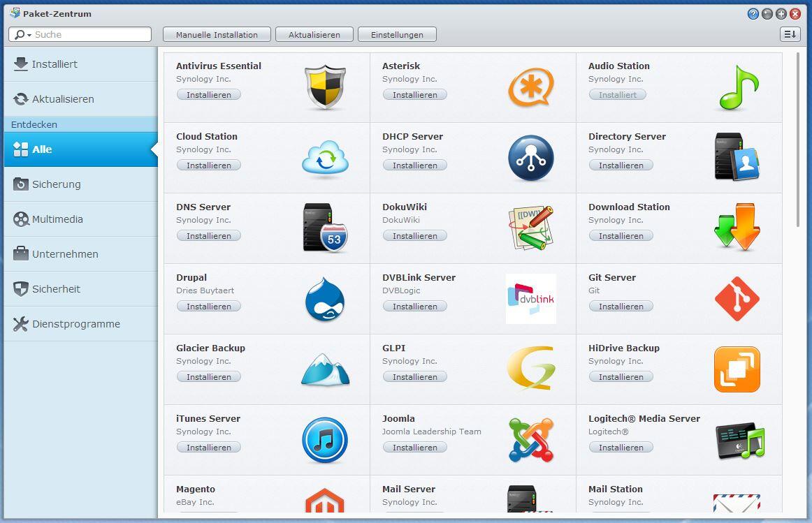Click the Dries Buytaert publisher text
Image resolution: width=812 pixels, height=523 pixels.
coord(205,290)
